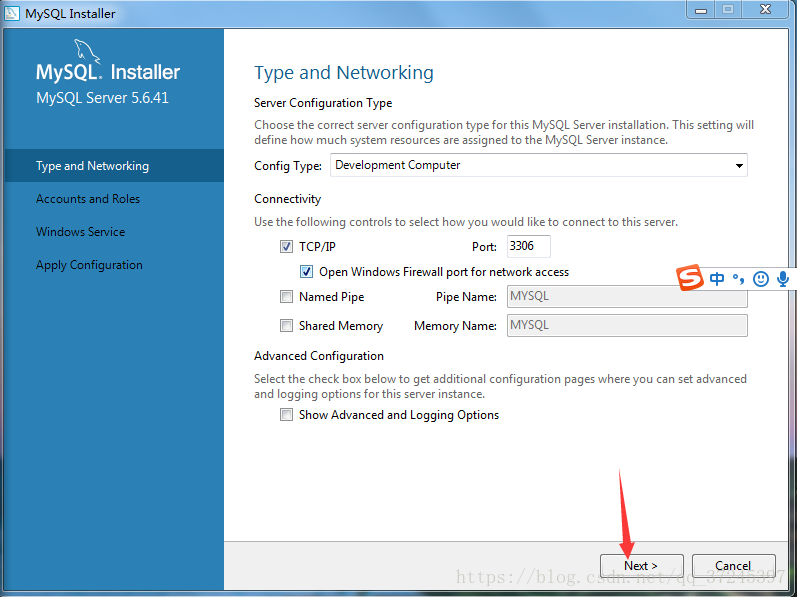Viewport: 797px width, 597px height.
Task: Open the Config Type dropdown
Action: pos(539,165)
